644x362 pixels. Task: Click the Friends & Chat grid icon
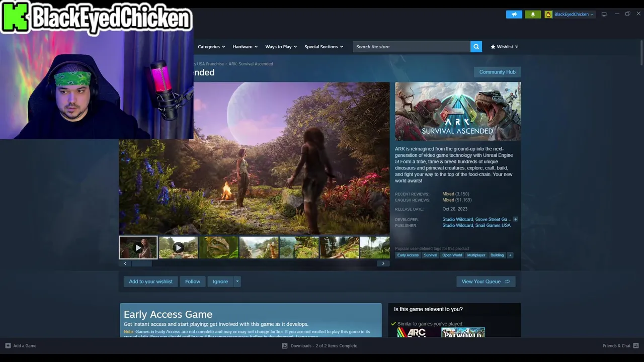636,346
